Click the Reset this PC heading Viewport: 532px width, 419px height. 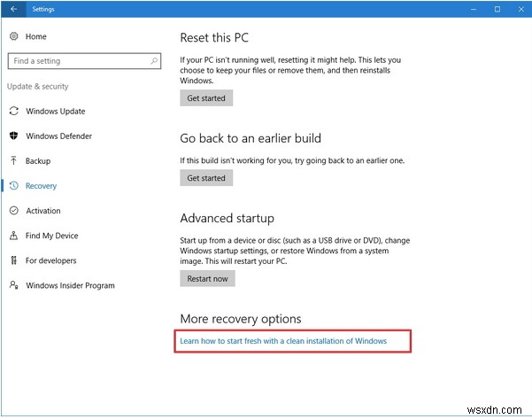pos(214,38)
